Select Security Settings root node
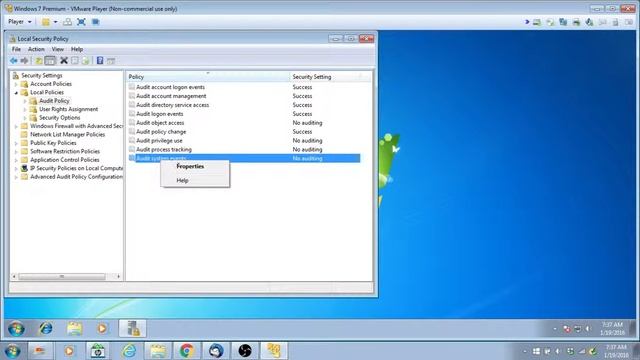This screenshot has height=360, width=640. 42,76
